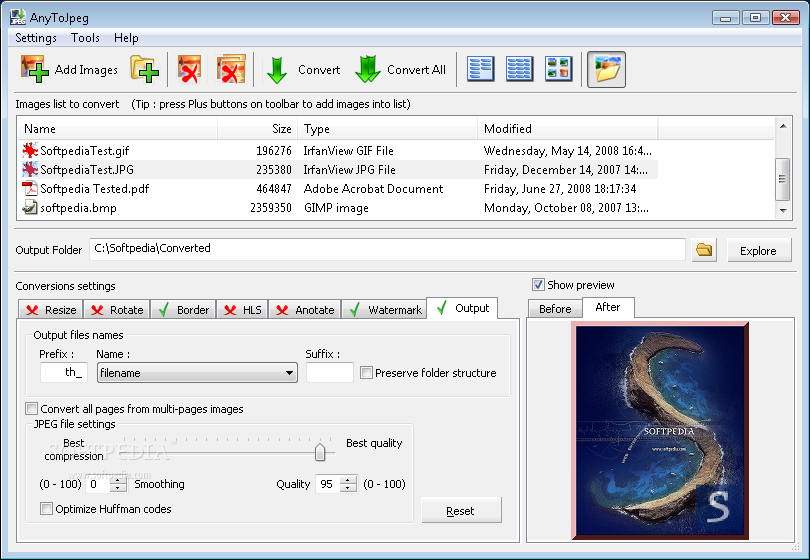
Task: Switch to thumbnails view icon
Action: [558, 69]
